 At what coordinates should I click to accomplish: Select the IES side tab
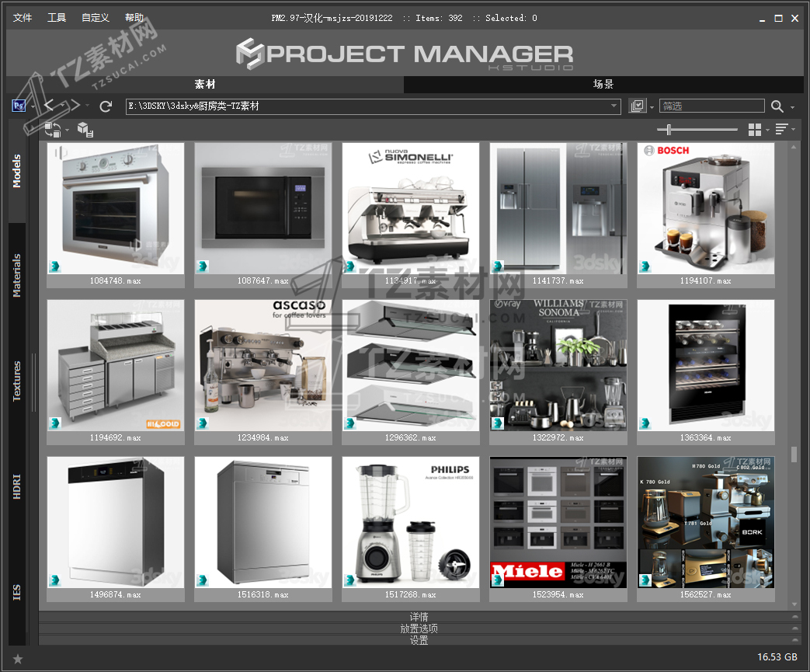point(17,593)
